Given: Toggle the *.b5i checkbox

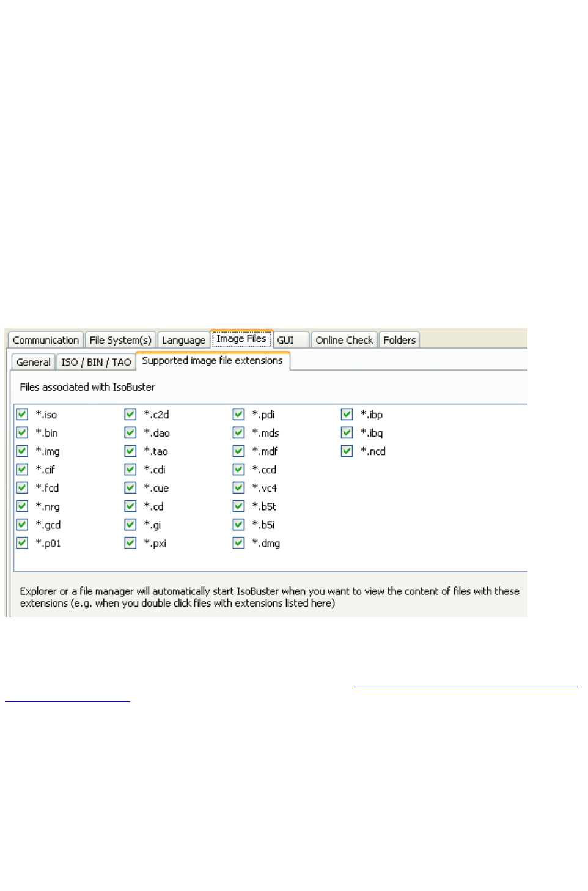Looking at the screenshot, I should pos(238,524).
